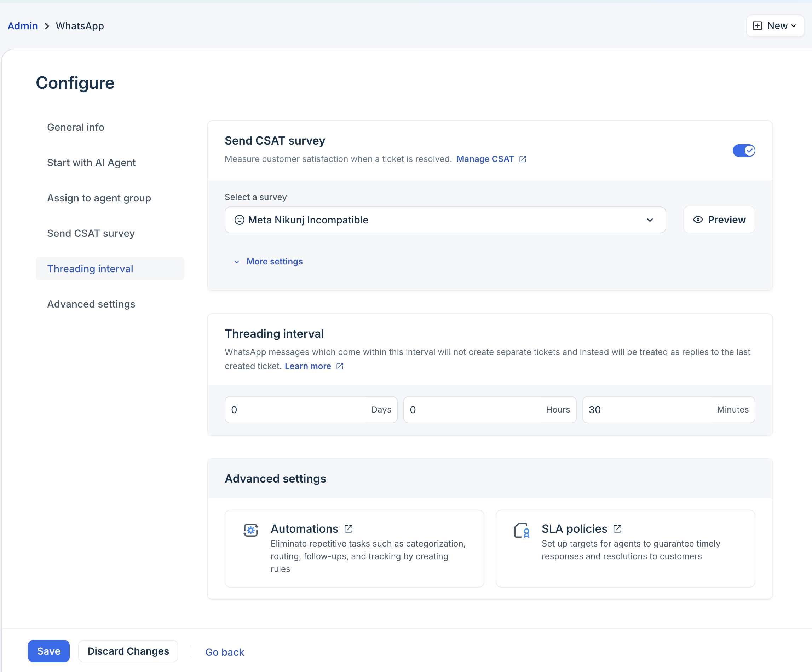Viewport: 812px width, 672px height.
Task: Click the Automations gear icon
Action: coord(250,530)
